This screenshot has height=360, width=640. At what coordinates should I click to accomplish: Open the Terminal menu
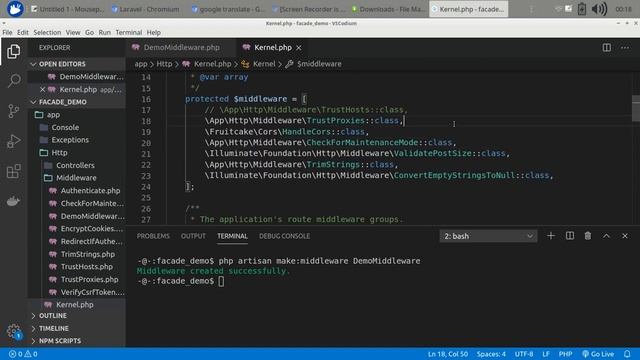(x=129, y=32)
